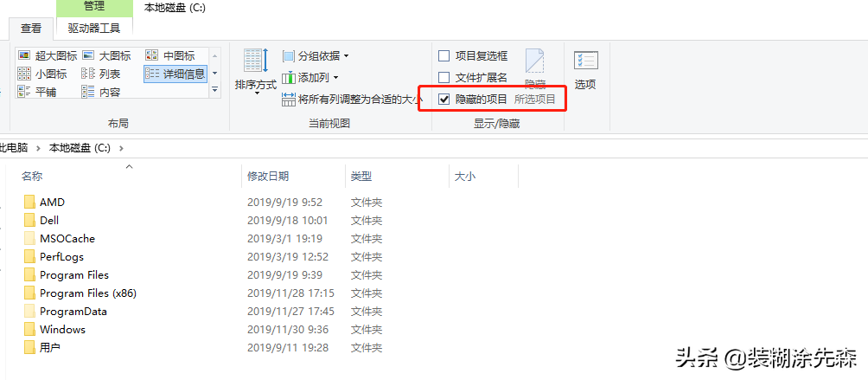
Task: Select date 2019/9/11 19:28 cell
Action: point(288,348)
